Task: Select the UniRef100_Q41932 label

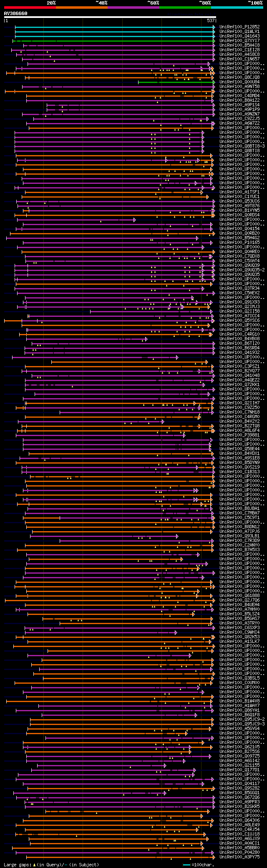Action: [239, 352]
